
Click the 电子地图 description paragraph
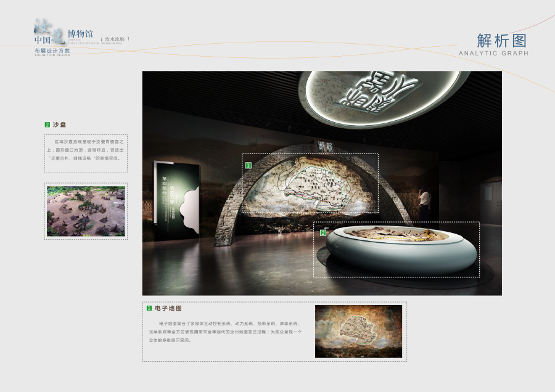coord(225,332)
